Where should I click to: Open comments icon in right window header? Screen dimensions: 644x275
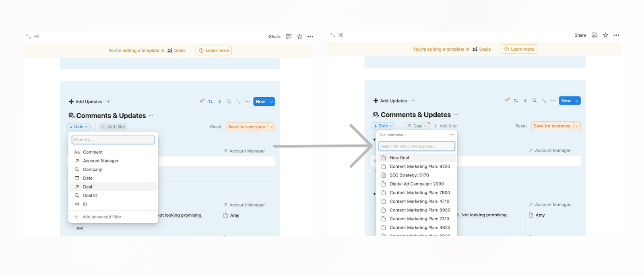pos(594,35)
